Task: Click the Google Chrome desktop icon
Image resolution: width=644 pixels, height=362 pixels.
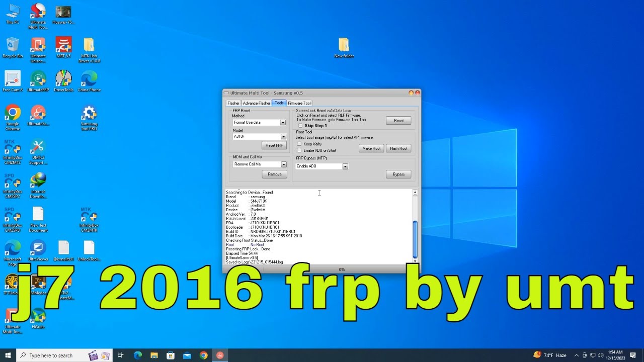Action: [x=13, y=114]
